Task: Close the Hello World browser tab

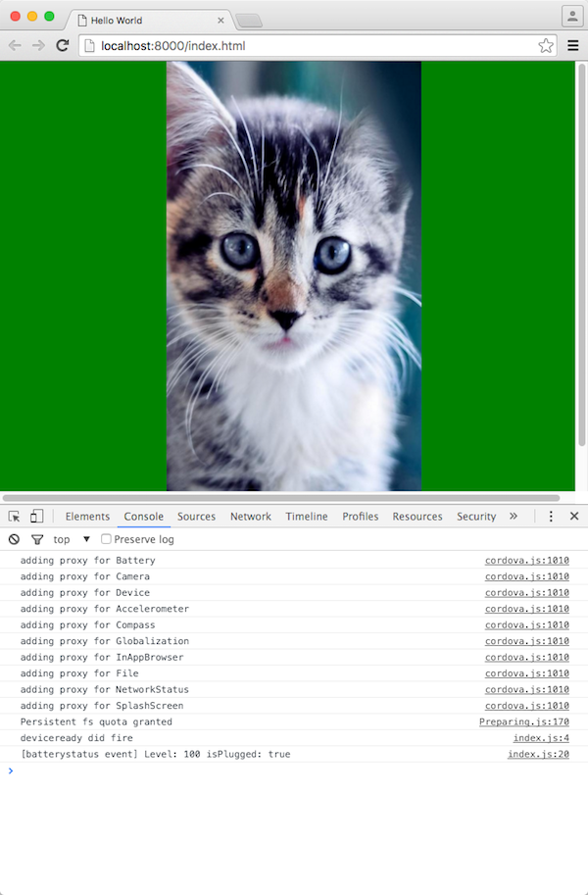Action: 220,21
